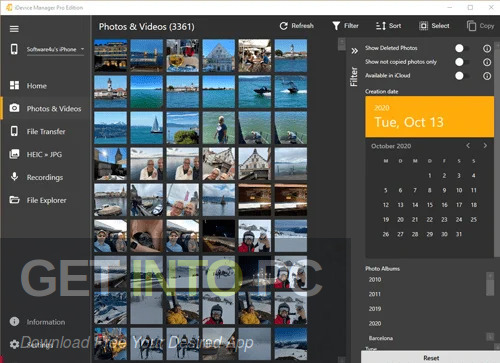Go to previous month in calendar
Screen dimensions: 500x363
click(x=468, y=146)
